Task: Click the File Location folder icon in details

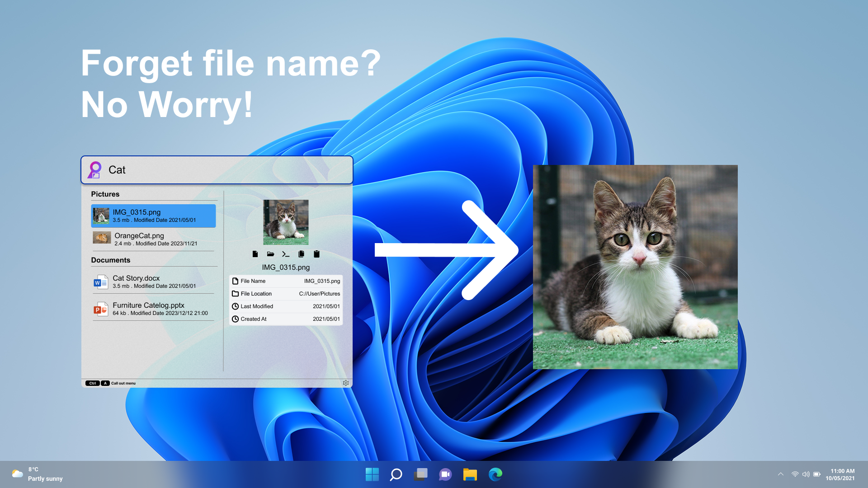Action: point(236,293)
